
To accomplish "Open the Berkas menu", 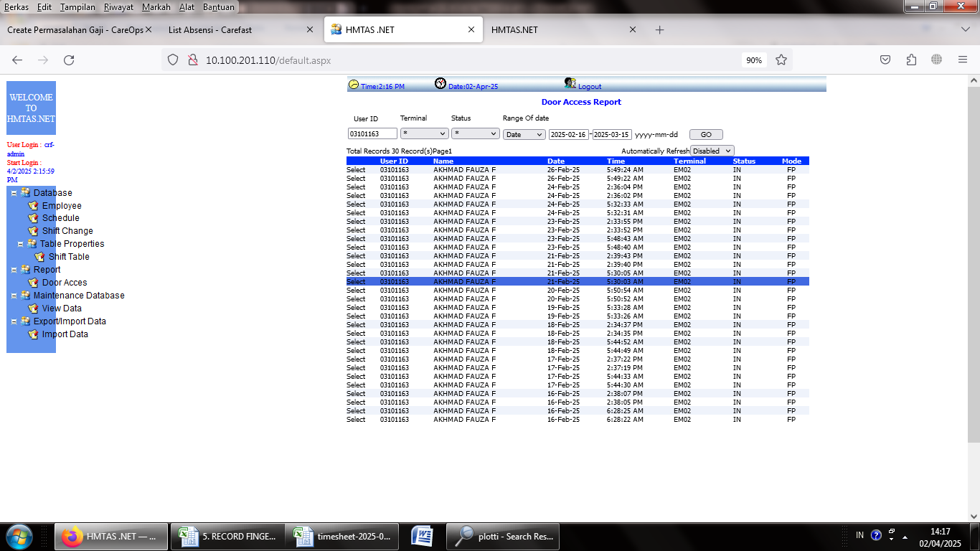I will [x=17, y=7].
